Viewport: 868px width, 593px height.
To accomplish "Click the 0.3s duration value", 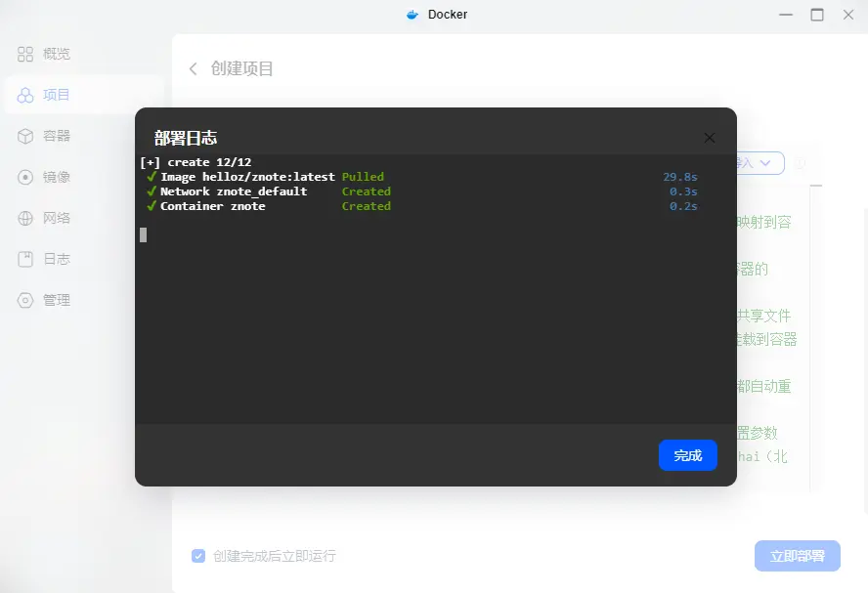I will coord(683,191).
